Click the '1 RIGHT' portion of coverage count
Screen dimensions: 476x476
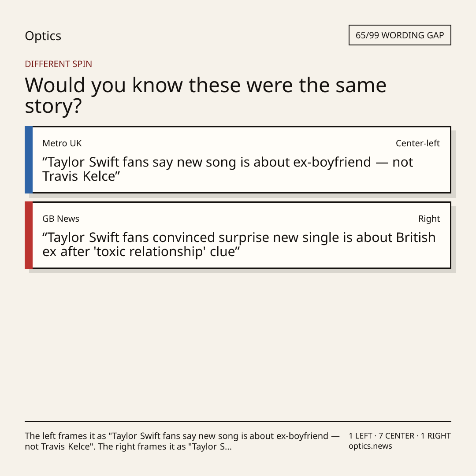[x=435, y=436]
